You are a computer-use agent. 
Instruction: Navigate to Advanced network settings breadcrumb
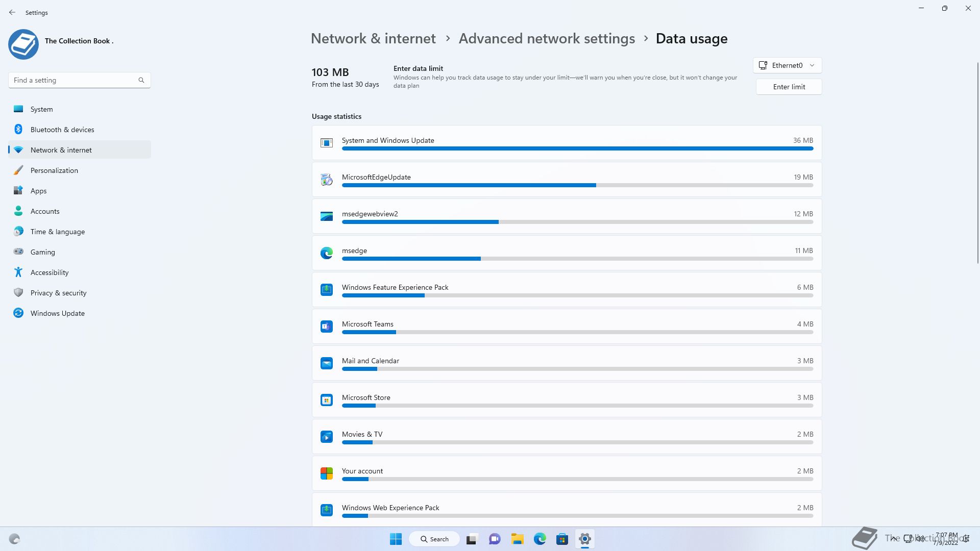[547, 39]
